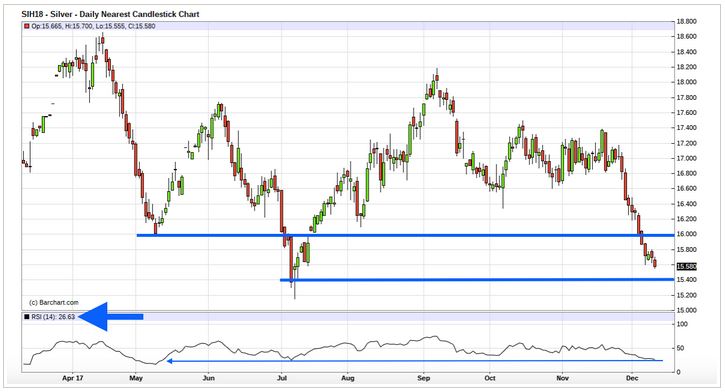The image size is (725, 392).
Task: Click the 17.400 price axis label
Action: pyautogui.click(x=687, y=128)
